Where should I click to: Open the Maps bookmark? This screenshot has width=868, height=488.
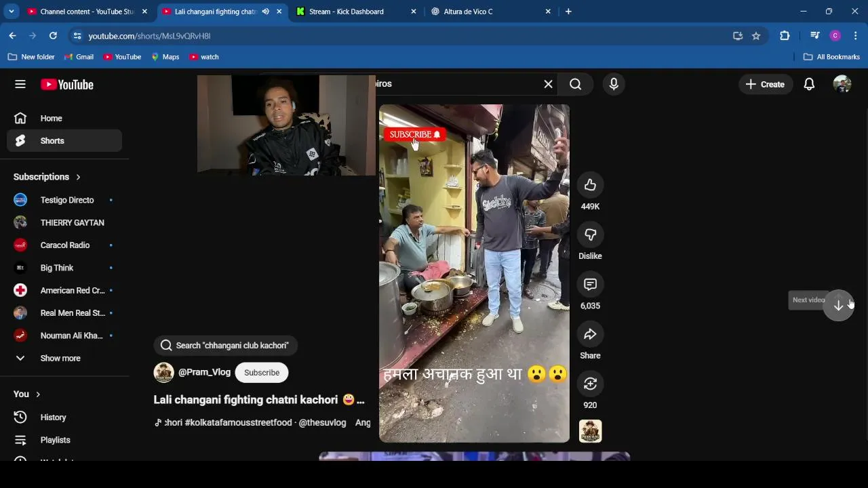coord(165,57)
